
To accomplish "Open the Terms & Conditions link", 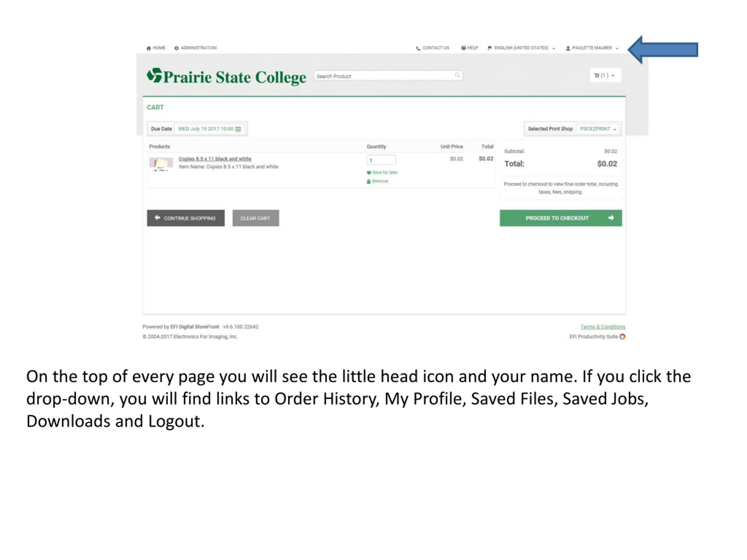I will point(603,327).
